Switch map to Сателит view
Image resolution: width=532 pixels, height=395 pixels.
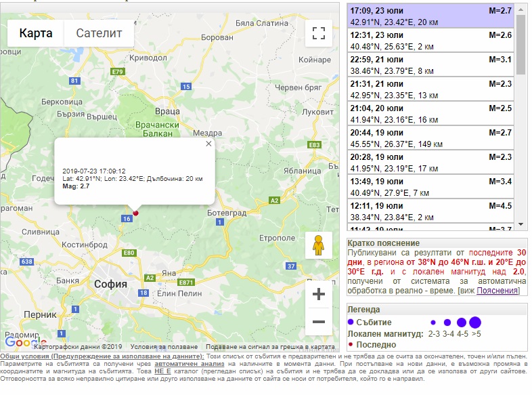coord(99,33)
